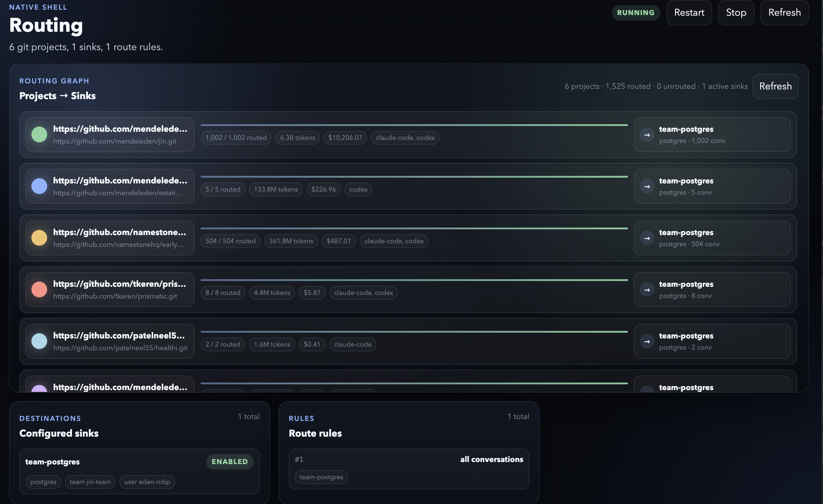Click the '8 / 8 routed' chip
The width and height of the screenshot is (823, 504).
point(223,292)
